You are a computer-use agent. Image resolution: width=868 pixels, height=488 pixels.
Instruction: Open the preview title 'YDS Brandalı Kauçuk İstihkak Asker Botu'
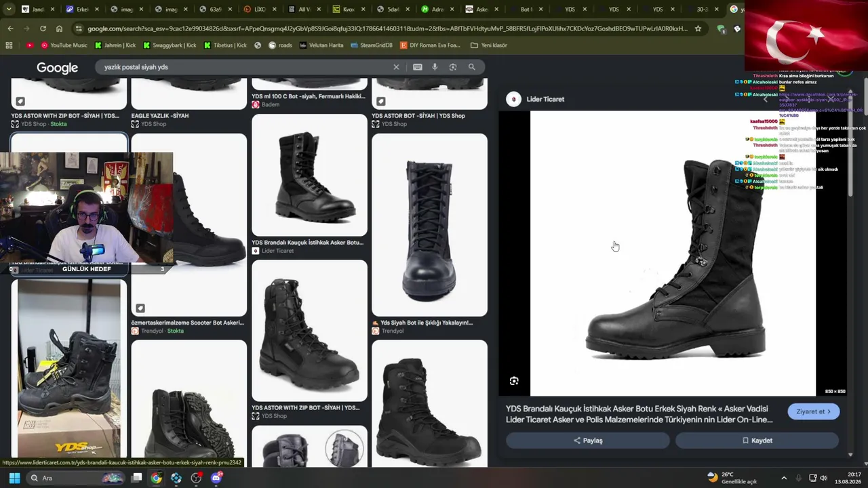[x=639, y=414]
